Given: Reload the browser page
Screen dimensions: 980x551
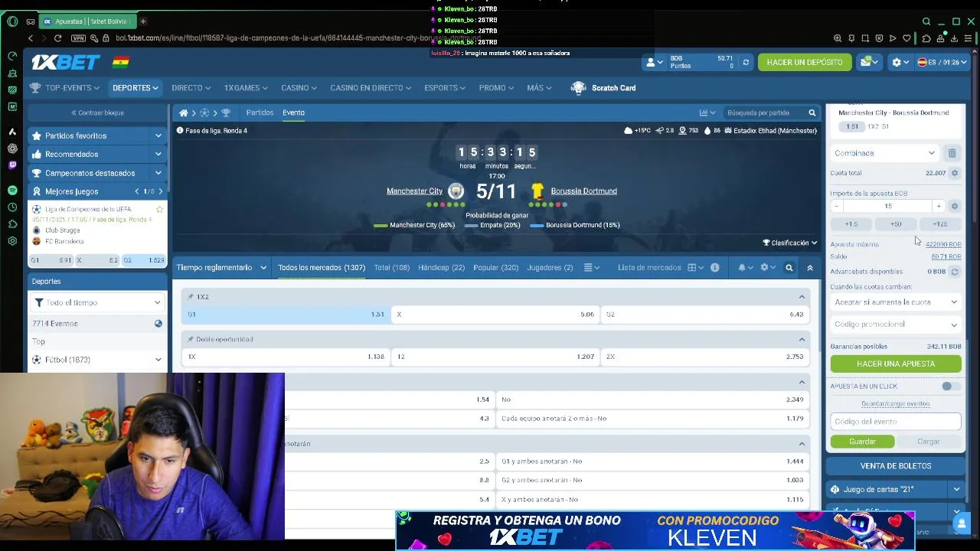Looking at the screenshot, I should pyautogui.click(x=57, y=38).
